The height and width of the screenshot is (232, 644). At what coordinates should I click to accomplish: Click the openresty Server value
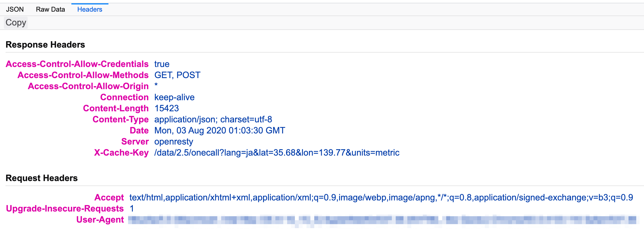[x=174, y=141]
